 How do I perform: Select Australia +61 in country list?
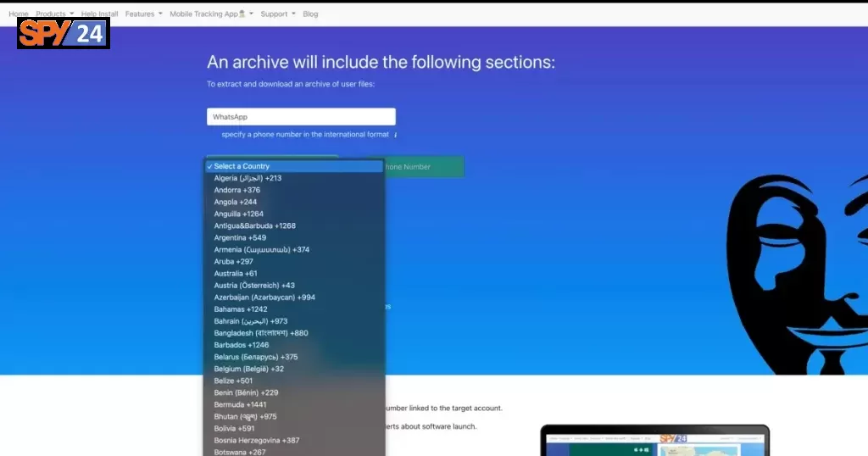(x=294, y=274)
